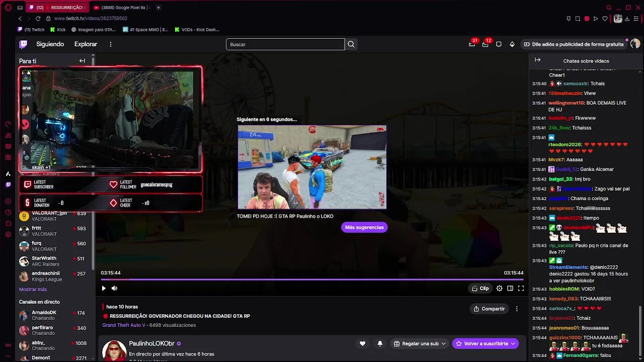Toggle fullscreen video
Screen dimensions: 644x362
[x=521, y=288]
